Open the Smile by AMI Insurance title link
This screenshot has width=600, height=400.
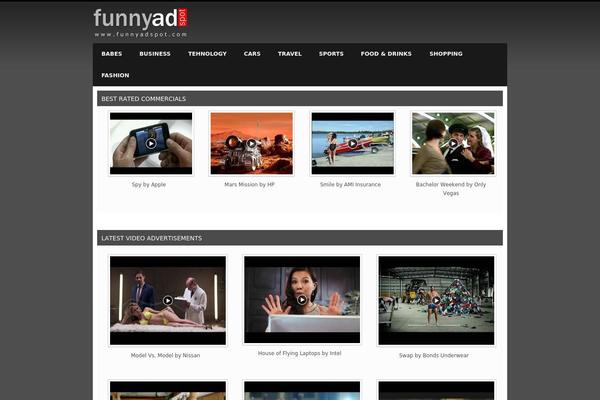pyautogui.click(x=351, y=184)
